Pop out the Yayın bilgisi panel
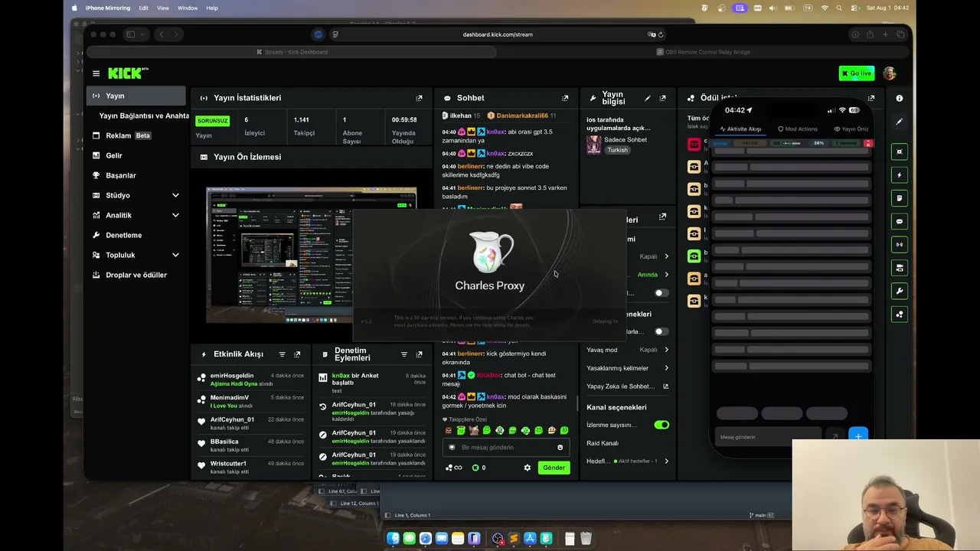980x551 pixels. pos(662,98)
